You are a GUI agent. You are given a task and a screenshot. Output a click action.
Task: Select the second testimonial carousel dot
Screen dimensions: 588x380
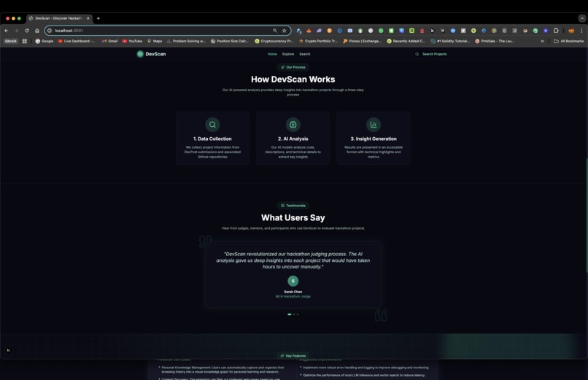tap(294, 314)
